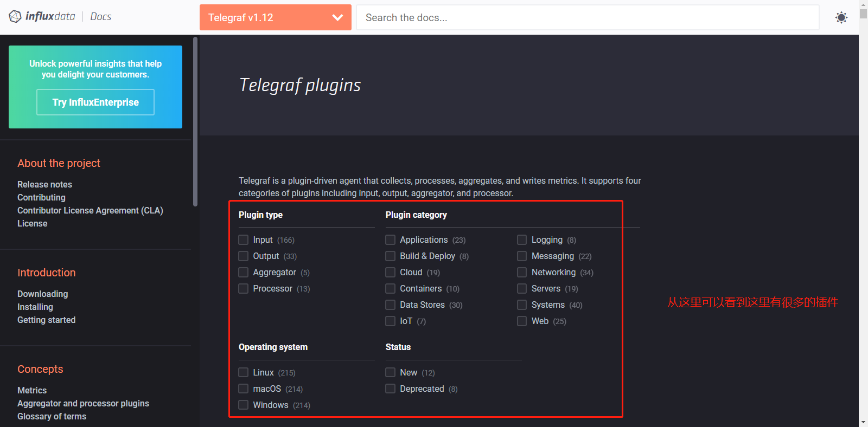Enable the Applications category filter
The image size is (868, 427).
click(x=391, y=240)
